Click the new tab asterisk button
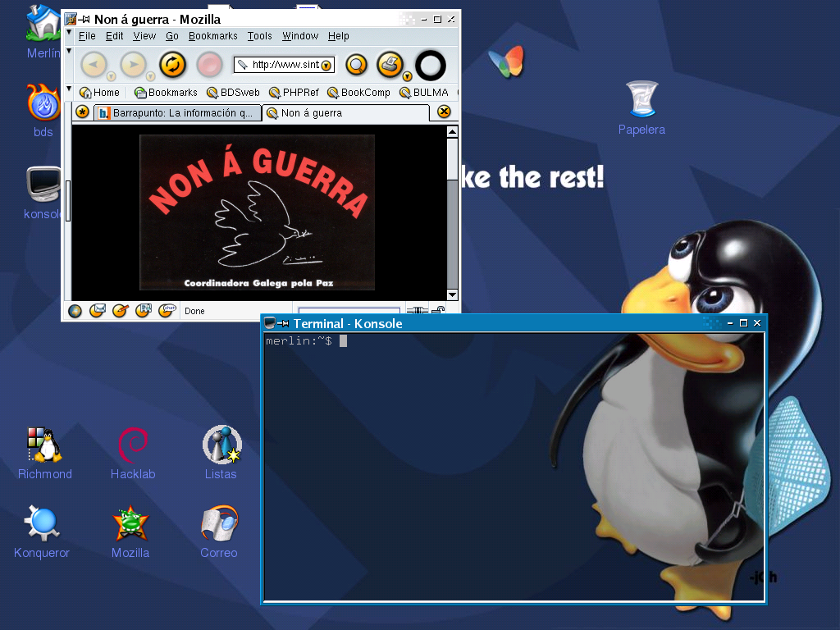 tap(82, 112)
